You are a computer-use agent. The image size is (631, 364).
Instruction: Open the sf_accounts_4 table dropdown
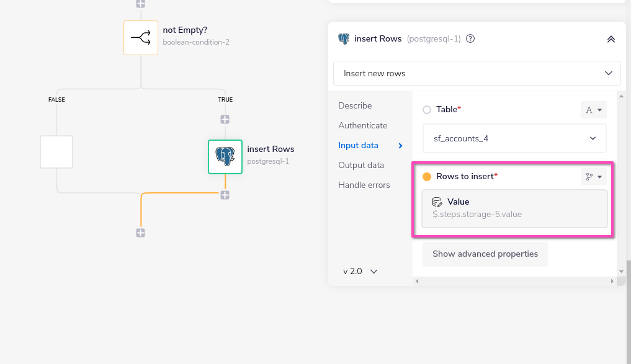514,138
